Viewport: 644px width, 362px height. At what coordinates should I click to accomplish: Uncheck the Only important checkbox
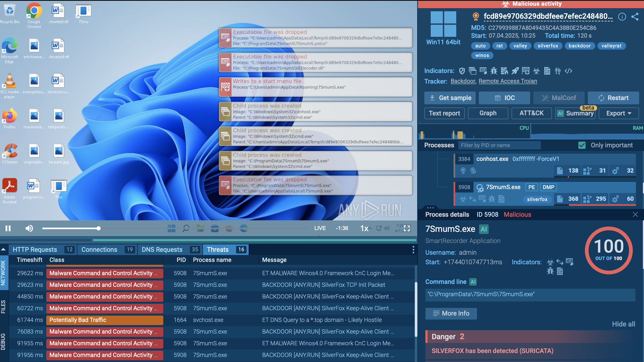click(x=582, y=145)
